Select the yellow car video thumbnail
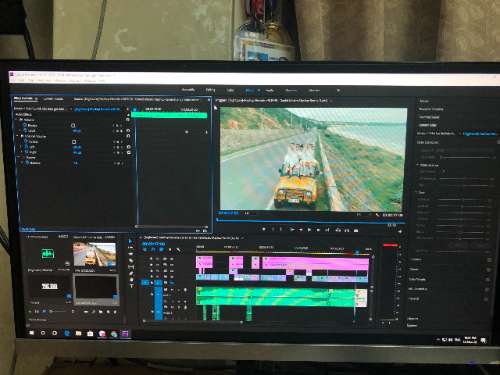Screen dimensions: 500x375 [95, 255]
